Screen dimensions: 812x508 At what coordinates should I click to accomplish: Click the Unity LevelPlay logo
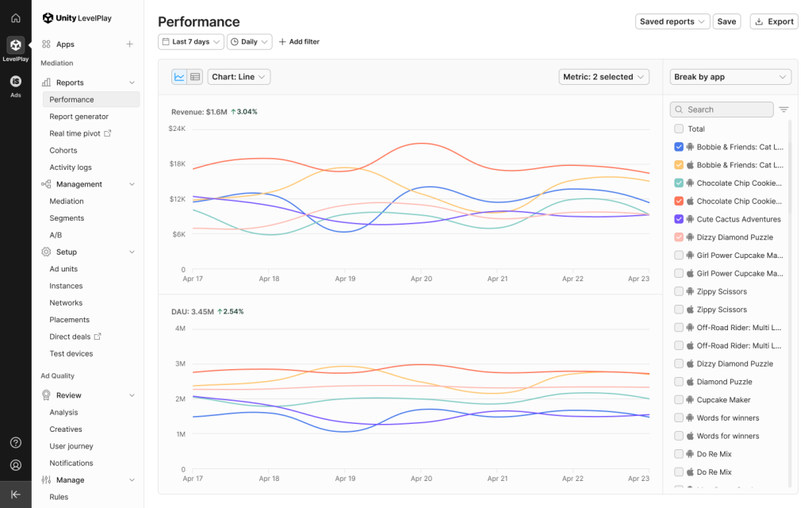pos(75,17)
